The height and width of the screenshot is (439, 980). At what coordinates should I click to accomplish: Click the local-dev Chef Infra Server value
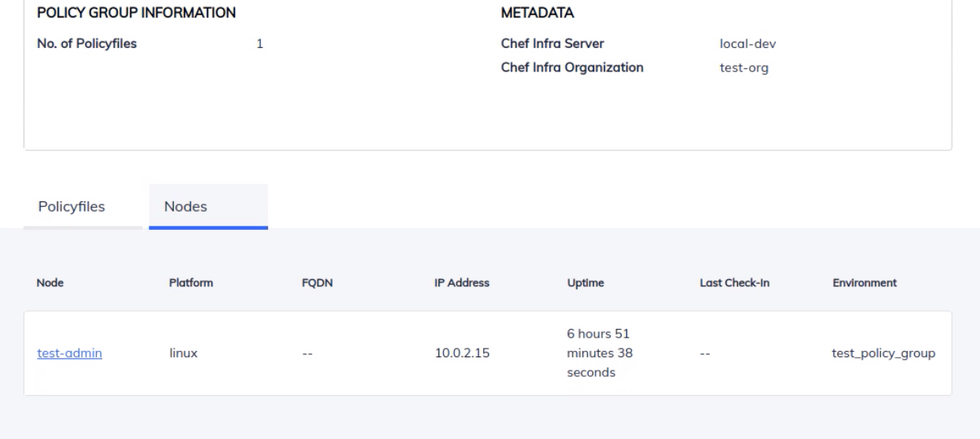click(742, 44)
